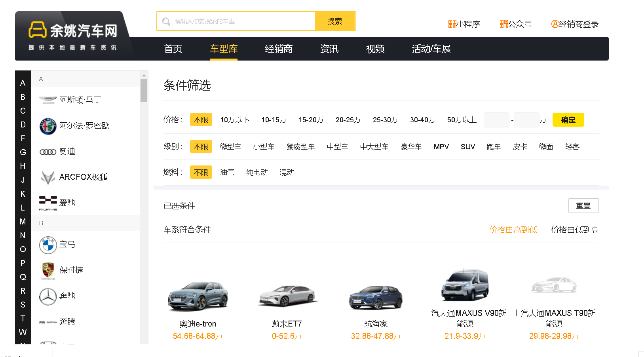Image resolution: width=644 pixels, height=357 pixels.
Task: Filter by SUV class
Action: pos(467,146)
